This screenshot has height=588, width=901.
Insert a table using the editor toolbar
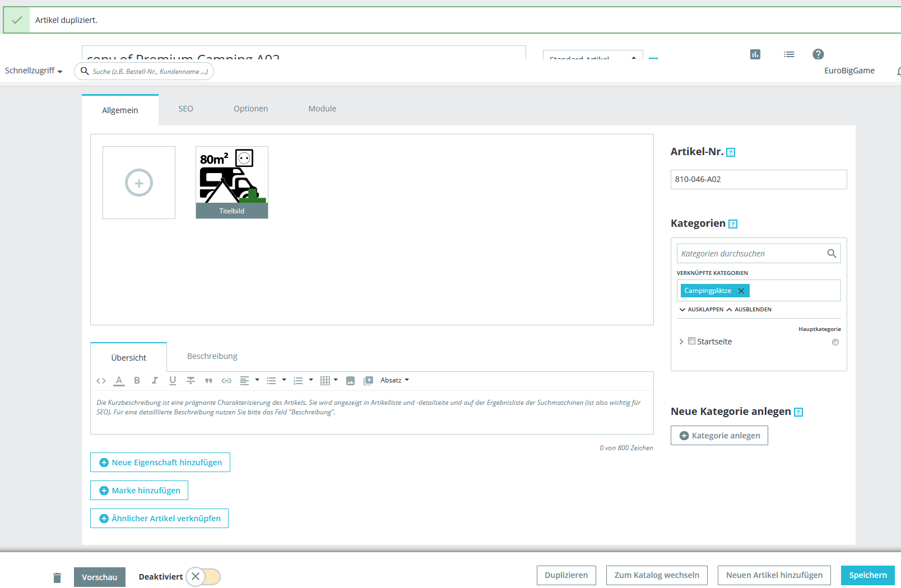325,381
